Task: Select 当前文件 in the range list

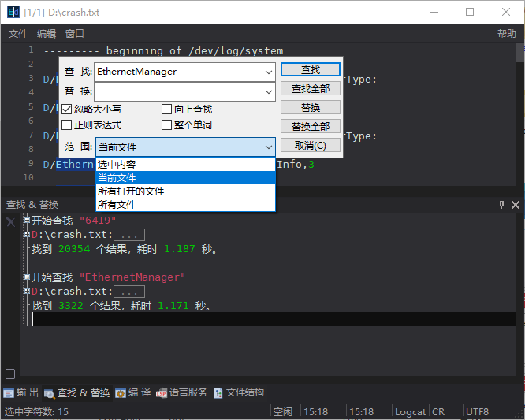Action: (185, 178)
